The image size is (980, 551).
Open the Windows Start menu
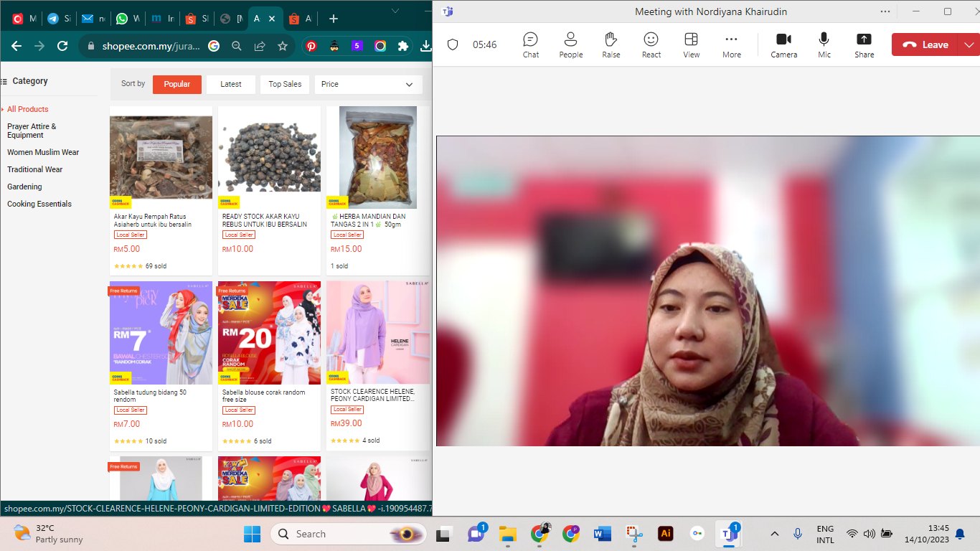coord(252,534)
